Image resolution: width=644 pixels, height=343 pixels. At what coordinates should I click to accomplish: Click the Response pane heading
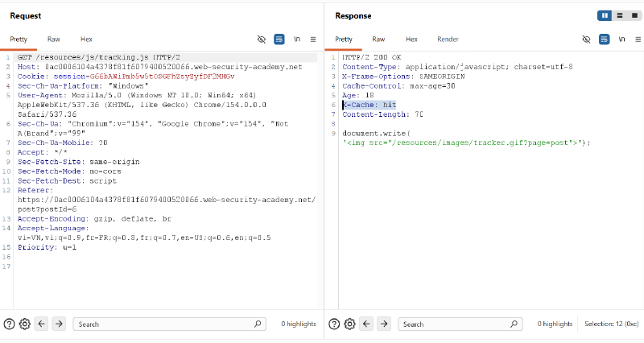353,15
